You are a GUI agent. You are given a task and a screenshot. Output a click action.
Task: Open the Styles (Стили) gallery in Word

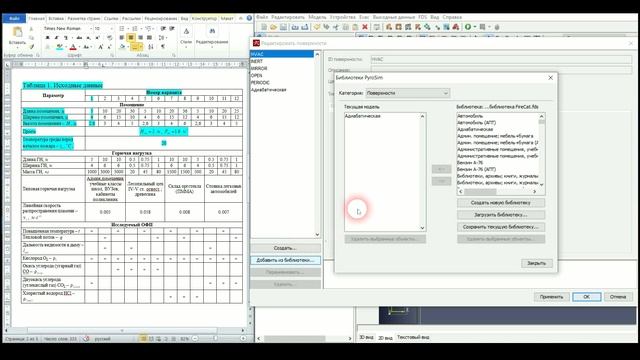[187, 36]
